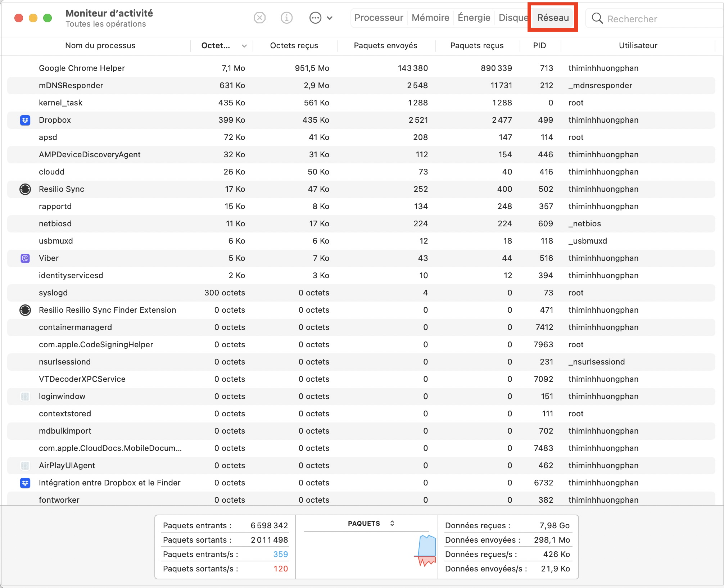The width and height of the screenshot is (724, 588).
Task: Select the Réseau tab
Action: click(x=553, y=18)
